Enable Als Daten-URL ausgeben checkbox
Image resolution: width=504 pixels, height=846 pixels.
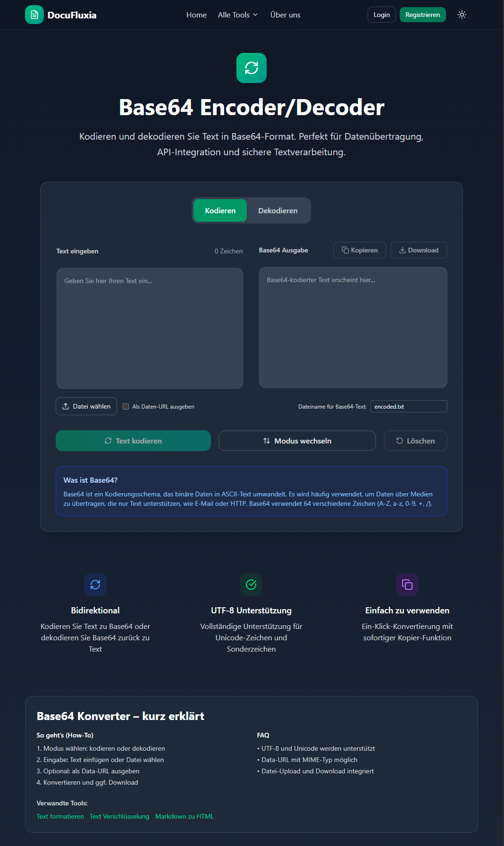pyautogui.click(x=126, y=407)
